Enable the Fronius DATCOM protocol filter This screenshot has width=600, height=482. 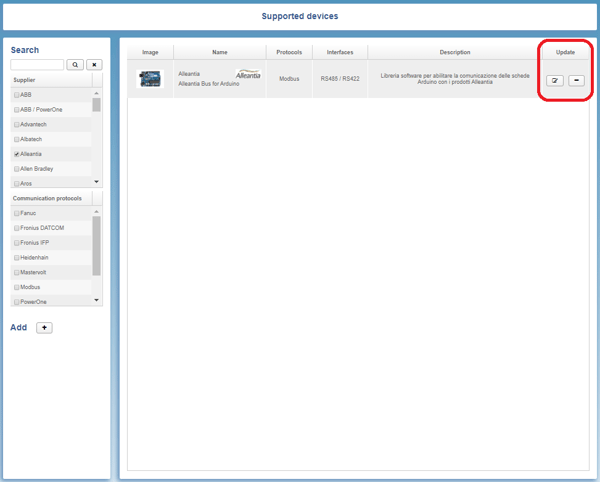(x=16, y=228)
